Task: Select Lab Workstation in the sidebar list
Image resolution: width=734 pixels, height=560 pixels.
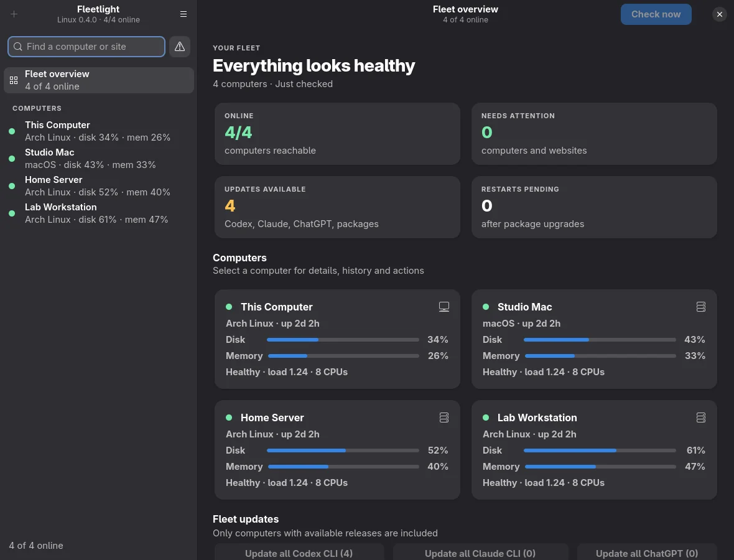Action: (x=99, y=213)
